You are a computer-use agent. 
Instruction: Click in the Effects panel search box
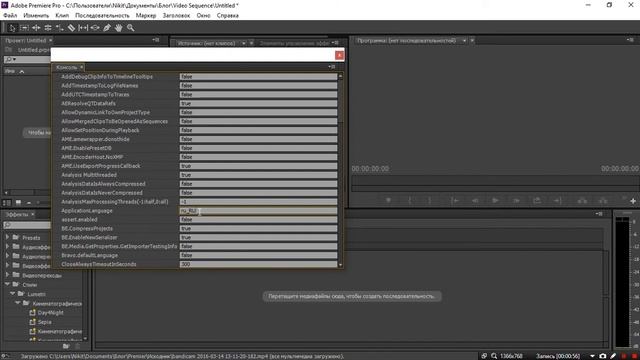27,225
